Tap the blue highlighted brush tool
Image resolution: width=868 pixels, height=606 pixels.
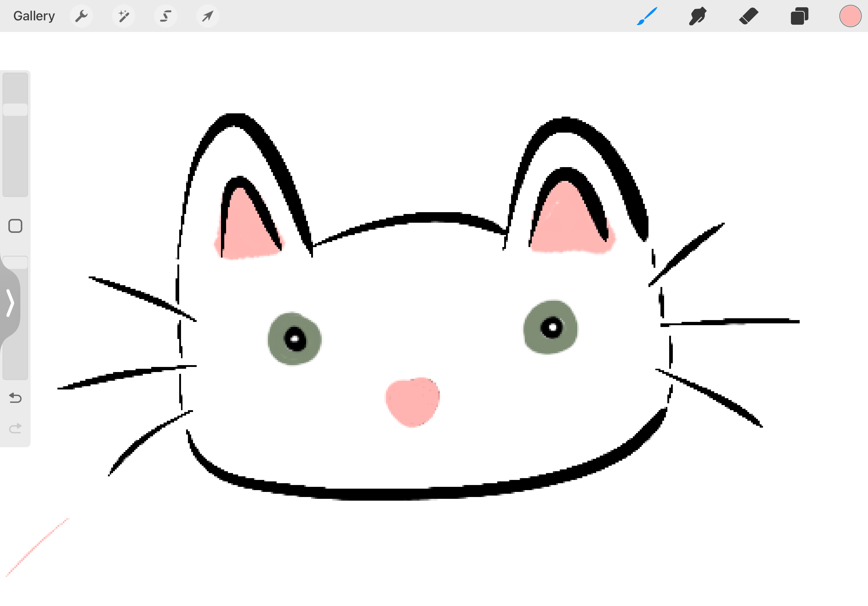point(647,16)
